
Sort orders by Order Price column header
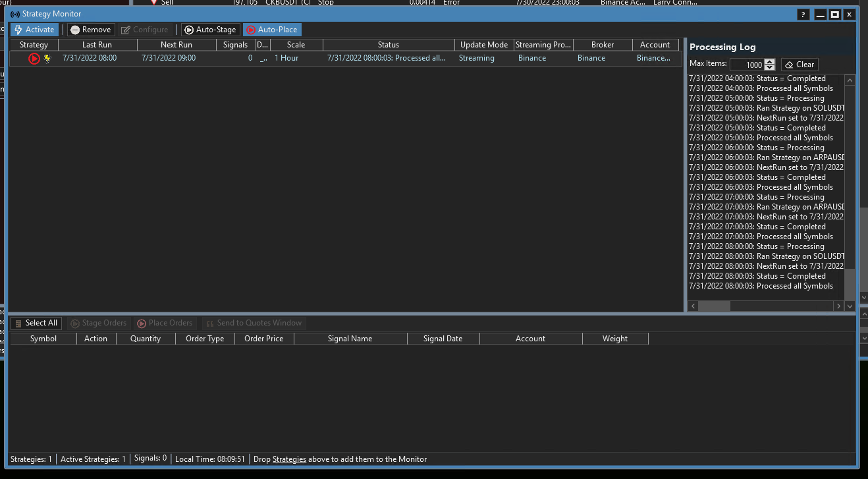pos(264,339)
